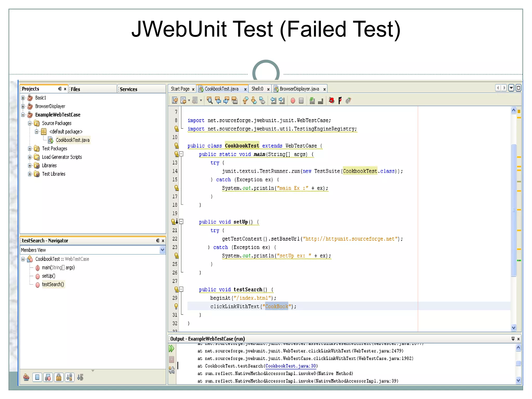Switch to the BrowserDisplayer.java tab
The width and height of the screenshot is (532, 399).
click(x=299, y=89)
